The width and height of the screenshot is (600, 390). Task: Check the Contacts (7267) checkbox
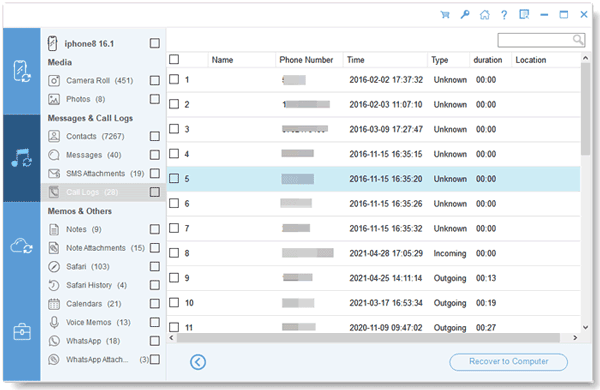(155, 136)
